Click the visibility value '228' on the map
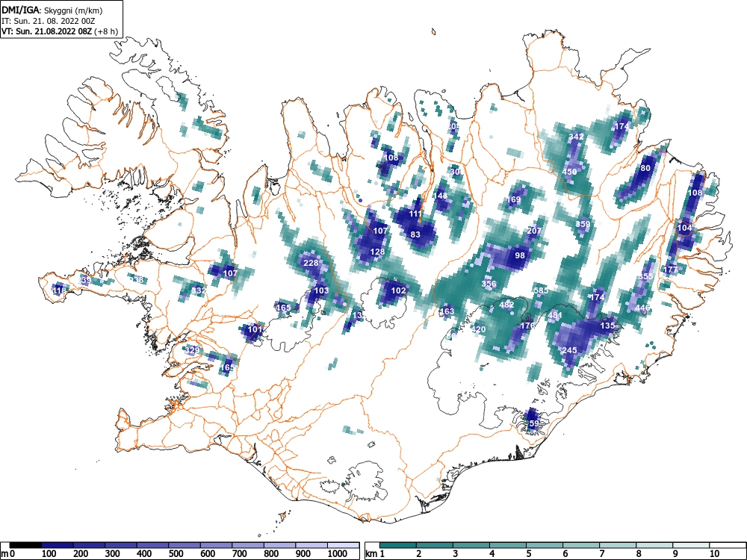 pos(311,264)
